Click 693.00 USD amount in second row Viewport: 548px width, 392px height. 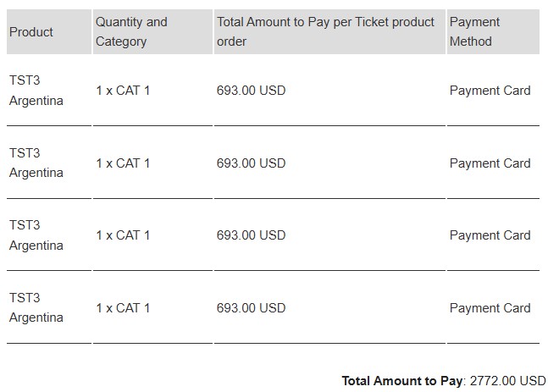click(251, 163)
